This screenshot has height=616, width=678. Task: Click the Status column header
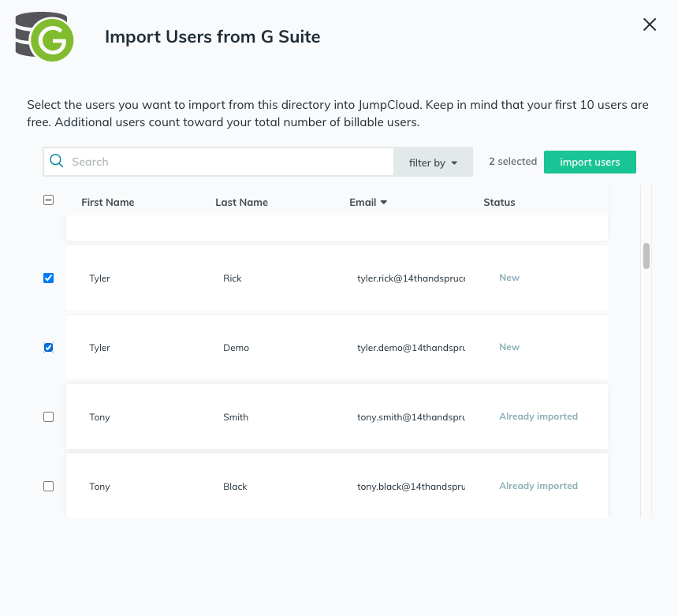(x=499, y=202)
